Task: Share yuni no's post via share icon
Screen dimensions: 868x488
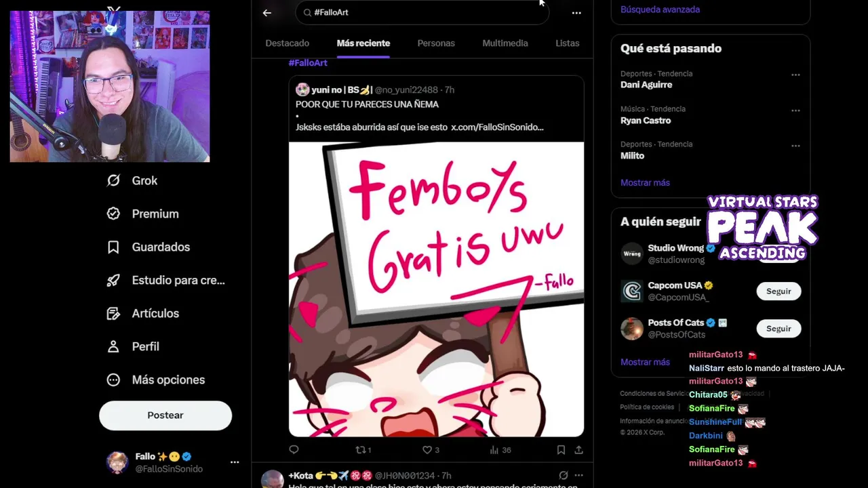Action: (578, 449)
